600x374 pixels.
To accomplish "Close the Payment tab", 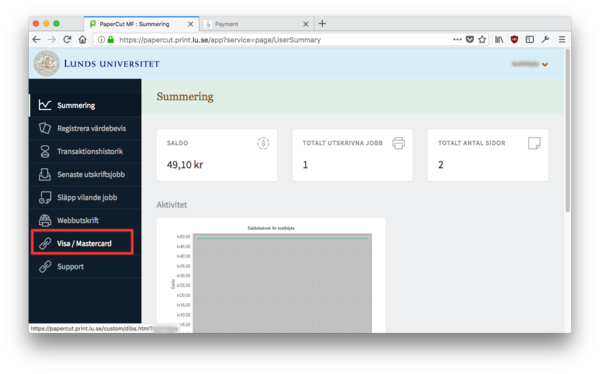I will pyautogui.click(x=306, y=24).
